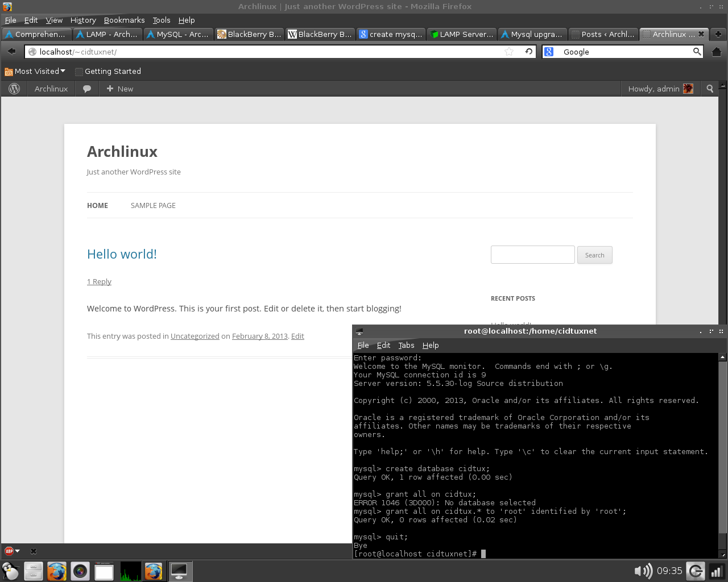Click the Adblock Plus icon in add-on bar
The width and height of the screenshot is (728, 582).
coord(9,551)
